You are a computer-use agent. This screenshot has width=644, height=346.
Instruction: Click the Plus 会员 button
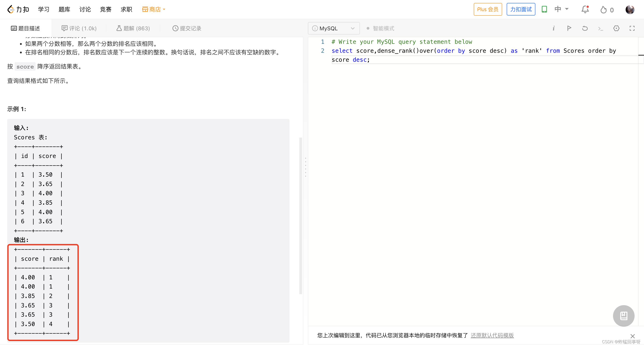click(x=488, y=9)
